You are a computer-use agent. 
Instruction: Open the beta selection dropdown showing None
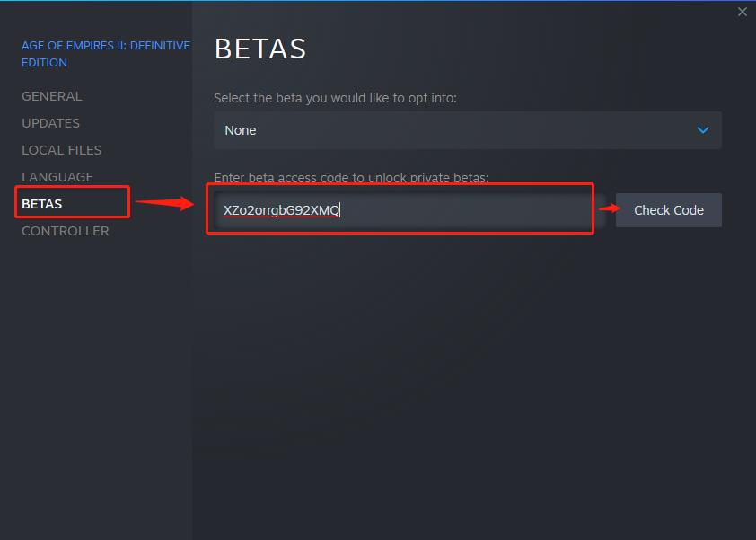point(467,130)
